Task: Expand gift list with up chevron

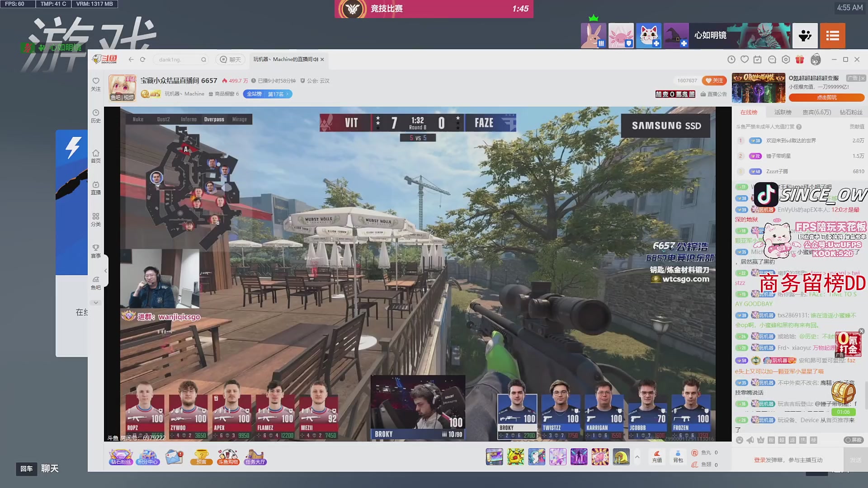Action: tap(637, 457)
